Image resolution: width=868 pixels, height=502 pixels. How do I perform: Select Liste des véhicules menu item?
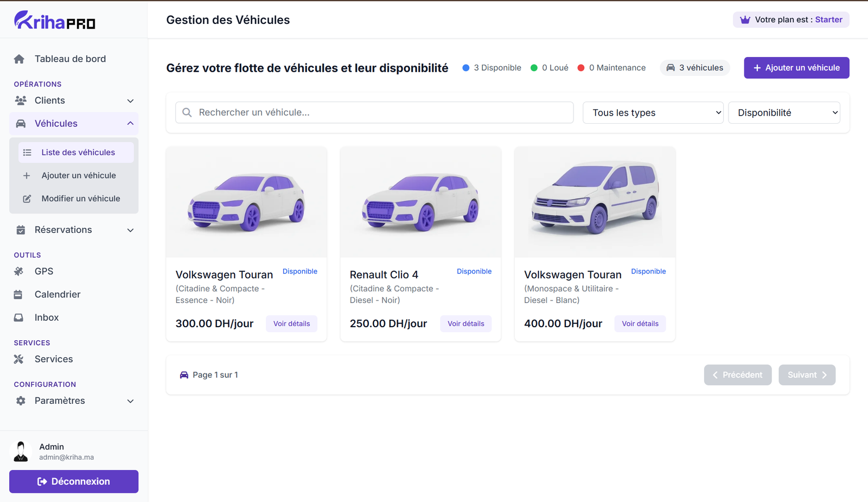78,152
